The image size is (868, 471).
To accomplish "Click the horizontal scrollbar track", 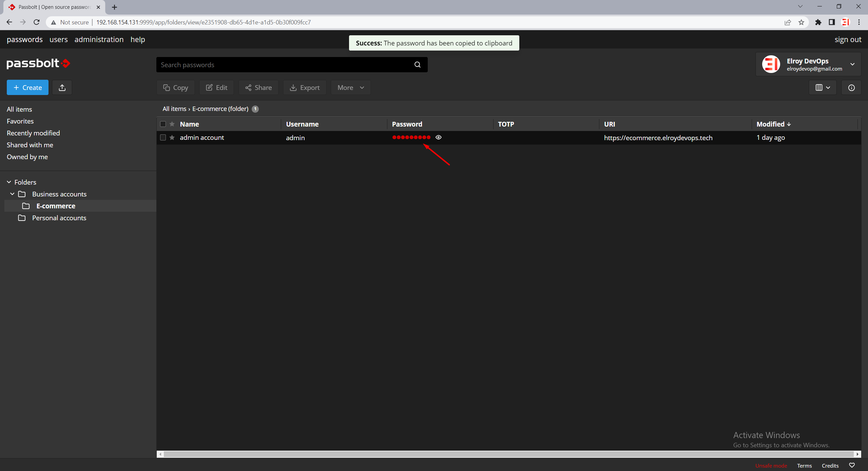I will pos(509,454).
